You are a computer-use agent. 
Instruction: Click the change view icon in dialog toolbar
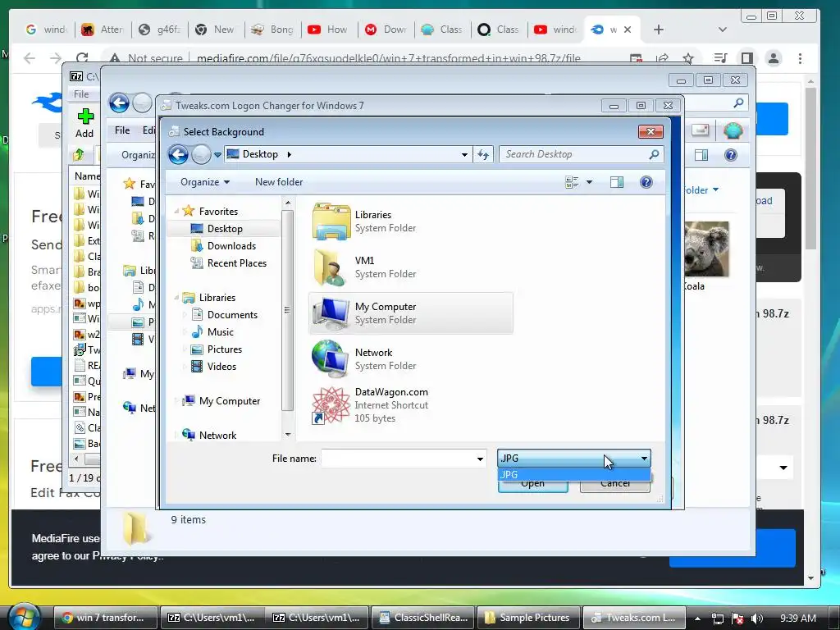(572, 182)
